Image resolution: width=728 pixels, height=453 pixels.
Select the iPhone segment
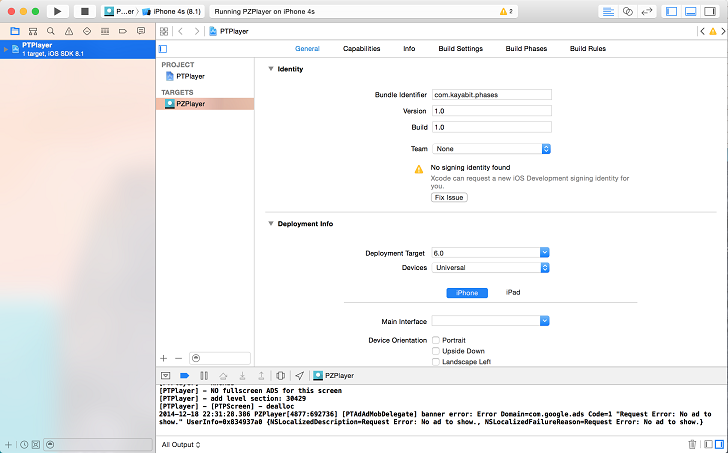pos(467,293)
